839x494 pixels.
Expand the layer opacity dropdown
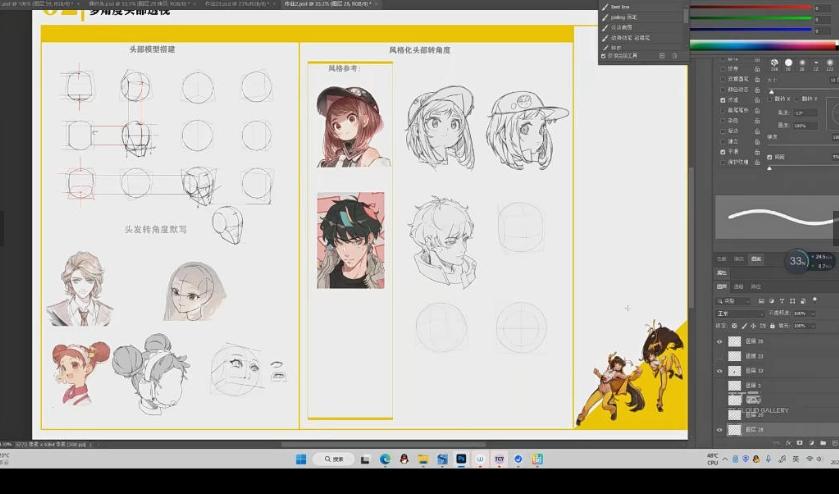point(811,313)
